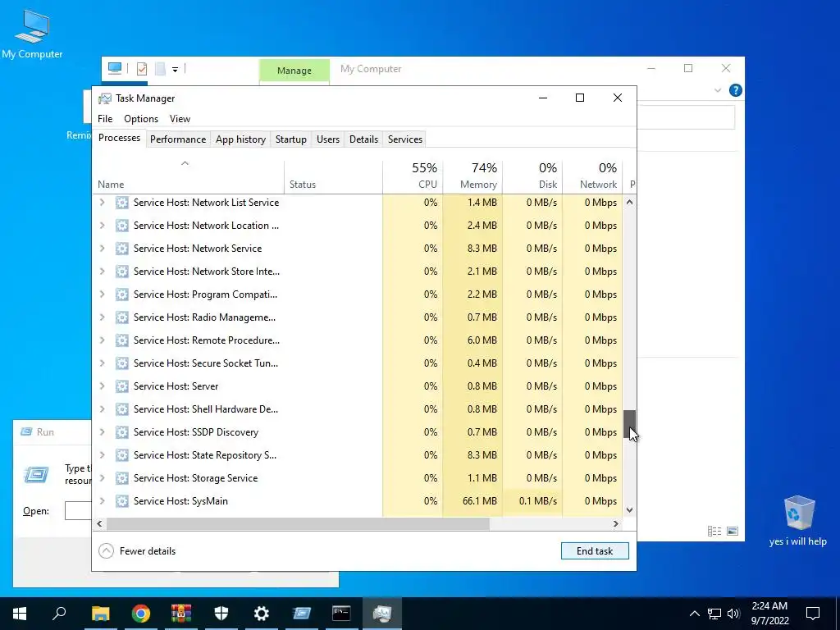The height and width of the screenshot is (630, 840).
Task: Click the scroll down arrow of process list
Action: point(629,510)
